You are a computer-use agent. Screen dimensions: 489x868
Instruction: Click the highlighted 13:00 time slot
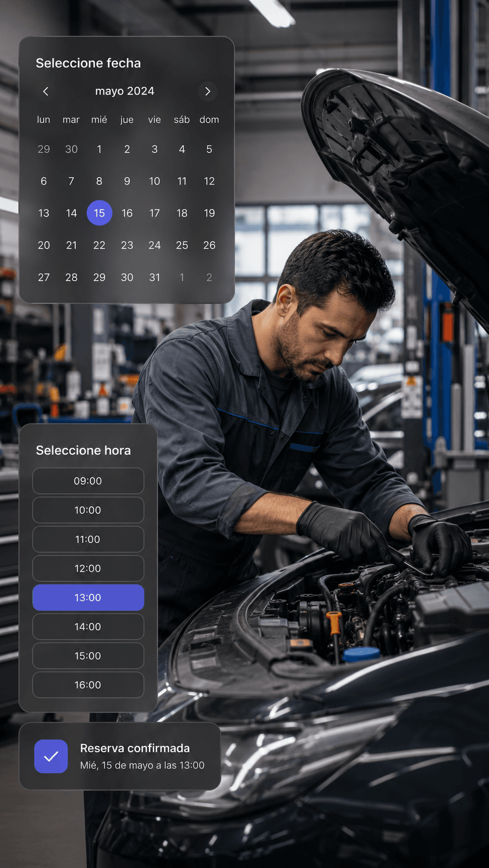tap(88, 598)
